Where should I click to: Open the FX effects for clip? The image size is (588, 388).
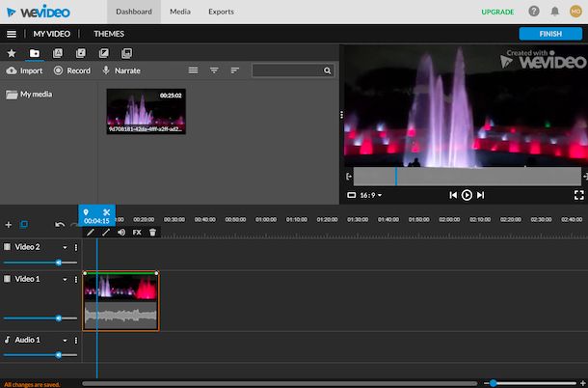[137, 233]
